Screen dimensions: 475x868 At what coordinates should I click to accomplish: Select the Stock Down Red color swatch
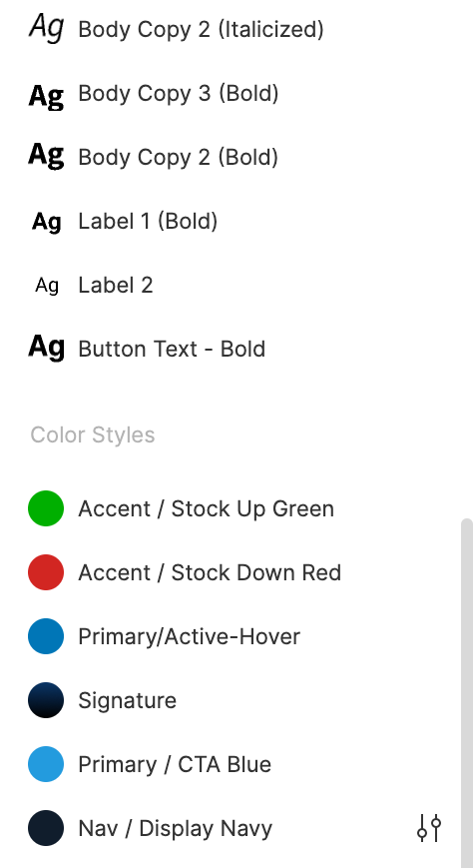point(46,572)
